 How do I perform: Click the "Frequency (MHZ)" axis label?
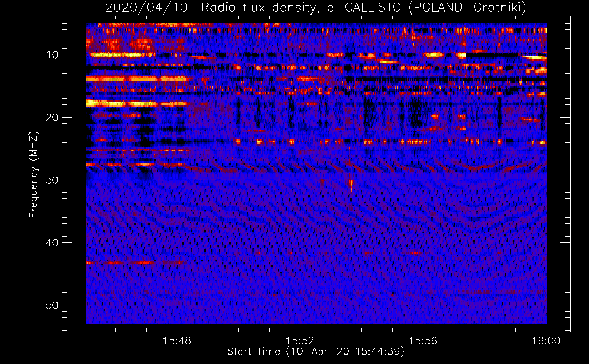[33, 175]
